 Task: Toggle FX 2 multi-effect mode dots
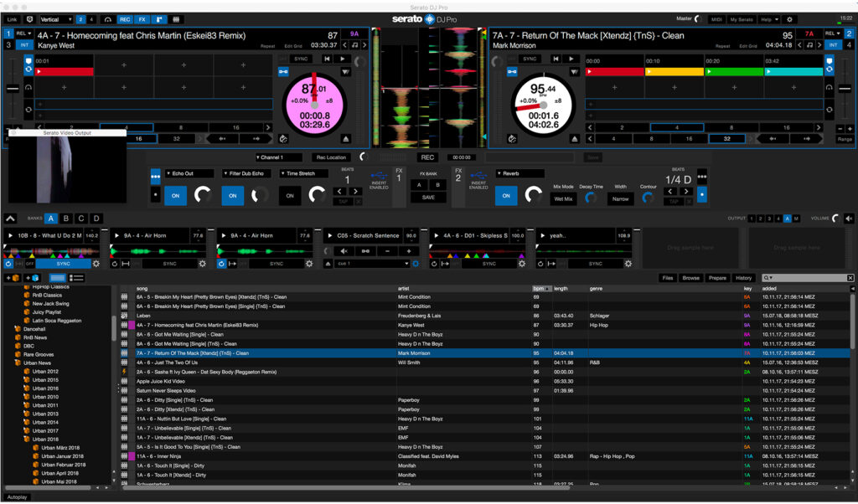tap(702, 177)
